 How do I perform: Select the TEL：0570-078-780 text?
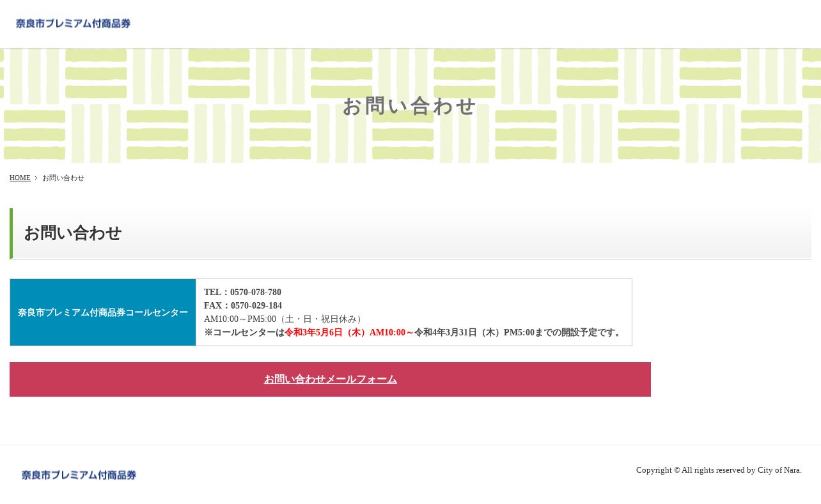[x=242, y=292]
